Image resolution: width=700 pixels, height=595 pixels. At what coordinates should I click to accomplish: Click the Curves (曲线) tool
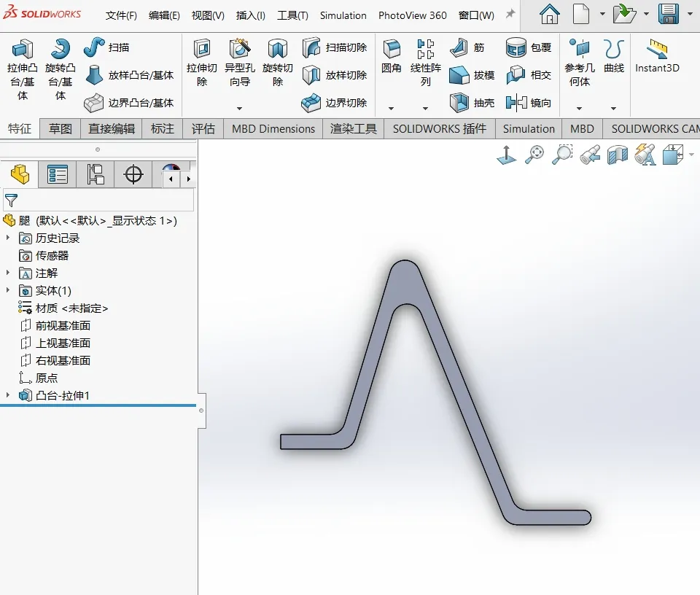tap(614, 56)
